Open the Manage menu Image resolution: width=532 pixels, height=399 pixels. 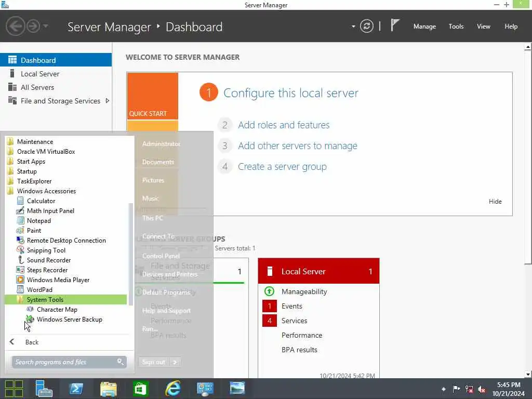tap(424, 26)
